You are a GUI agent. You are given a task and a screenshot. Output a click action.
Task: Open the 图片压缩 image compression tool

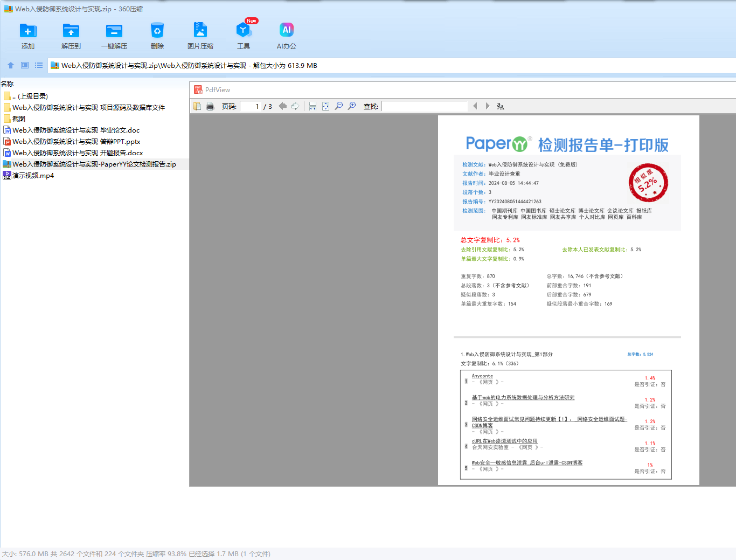(x=200, y=36)
